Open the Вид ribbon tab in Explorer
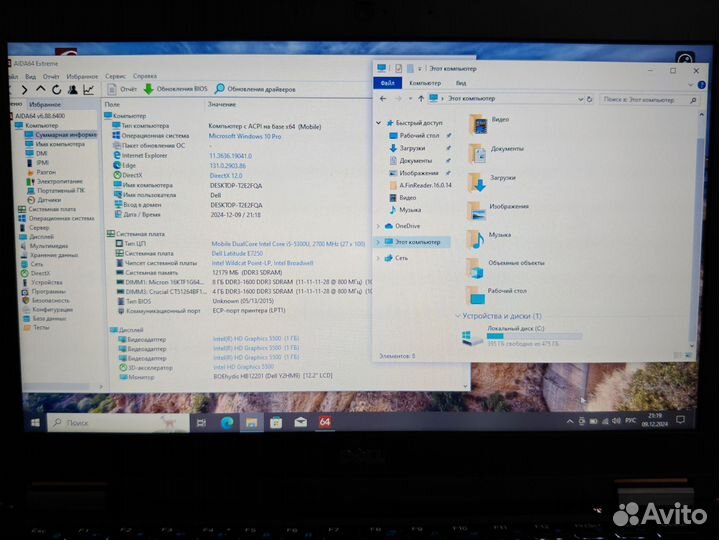Image resolution: width=719 pixels, height=540 pixels. pyautogui.click(x=461, y=83)
